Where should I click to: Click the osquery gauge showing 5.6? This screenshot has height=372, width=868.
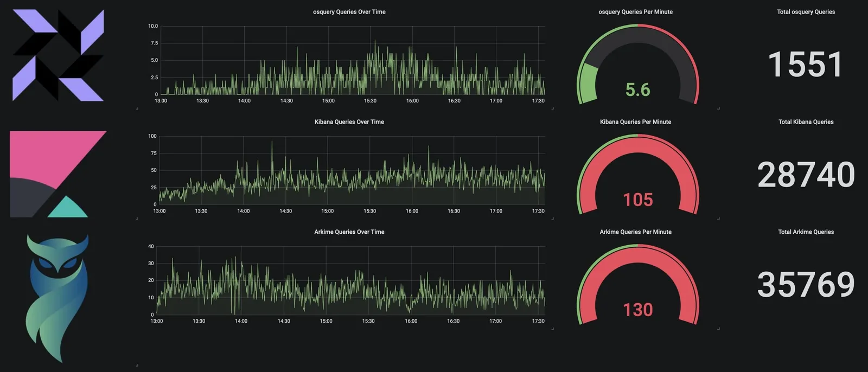coord(637,65)
